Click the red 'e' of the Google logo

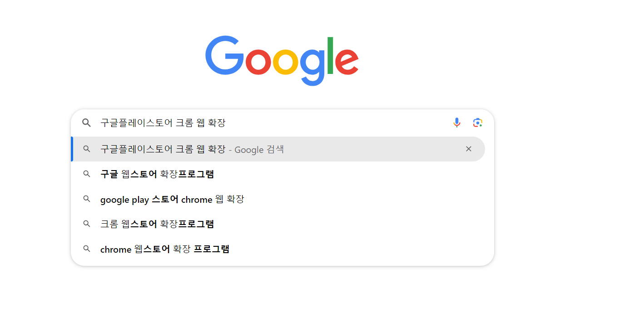tap(347, 62)
